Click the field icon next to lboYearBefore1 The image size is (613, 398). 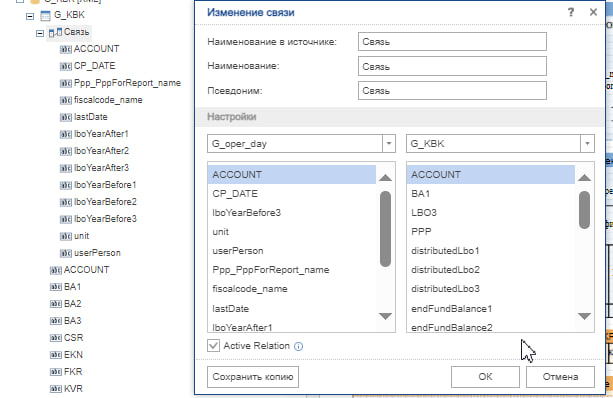[x=65, y=185]
